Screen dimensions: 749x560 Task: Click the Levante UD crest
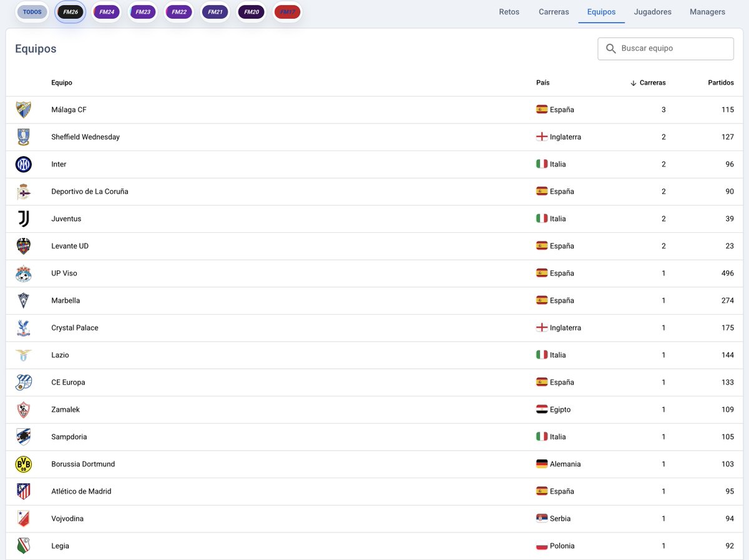pos(24,246)
